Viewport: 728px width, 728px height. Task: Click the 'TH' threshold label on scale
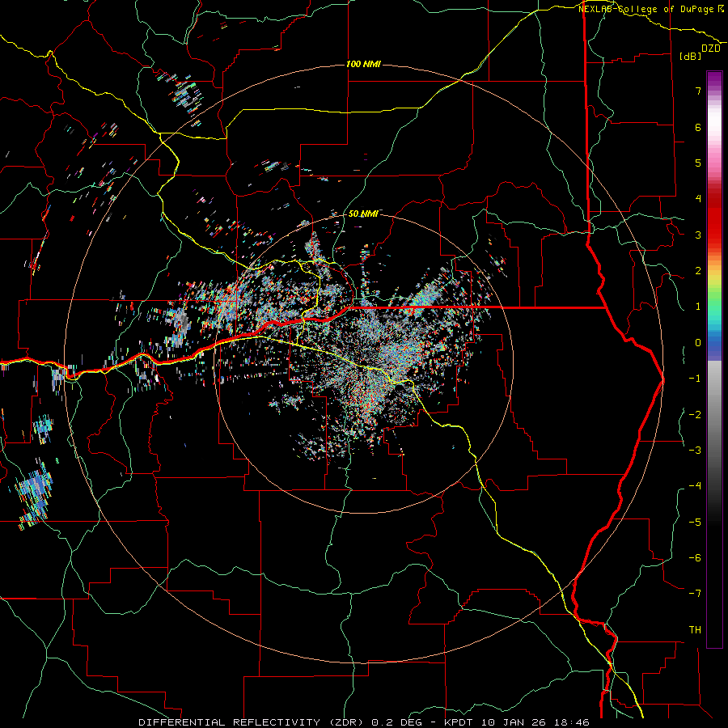[695, 630]
